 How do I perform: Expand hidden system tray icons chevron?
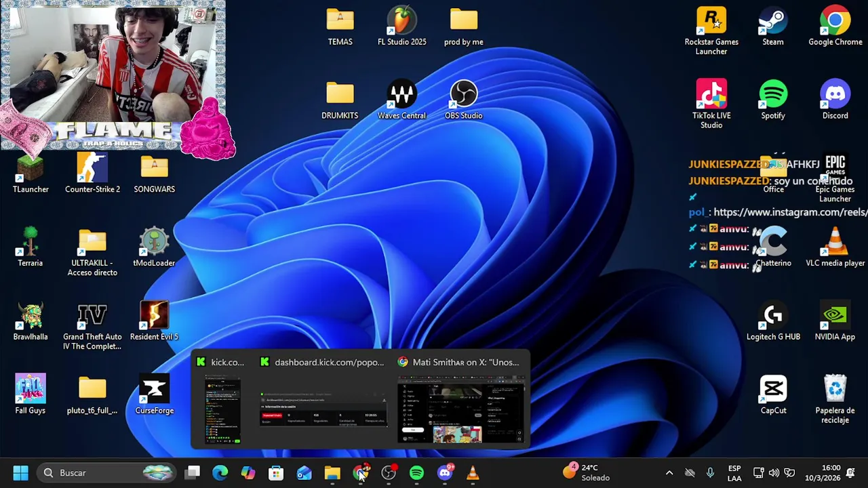pyautogui.click(x=669, y=472)
